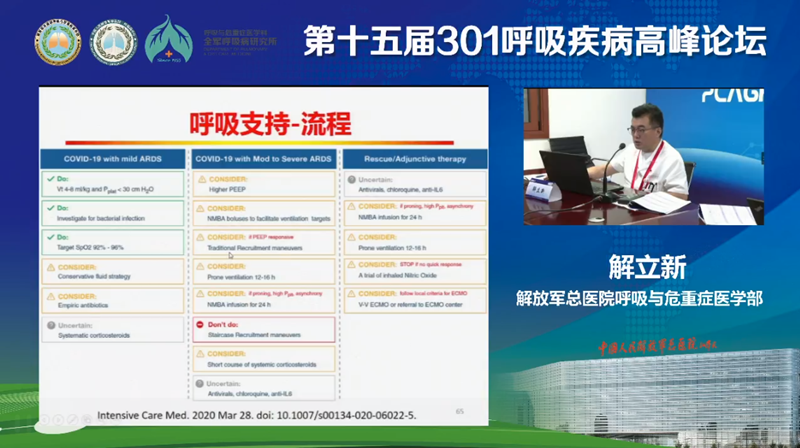This screenshot has width=800, height=448.
Task: Click the Rescue/Adjunctive therapy header
Action: pos(415,159)
